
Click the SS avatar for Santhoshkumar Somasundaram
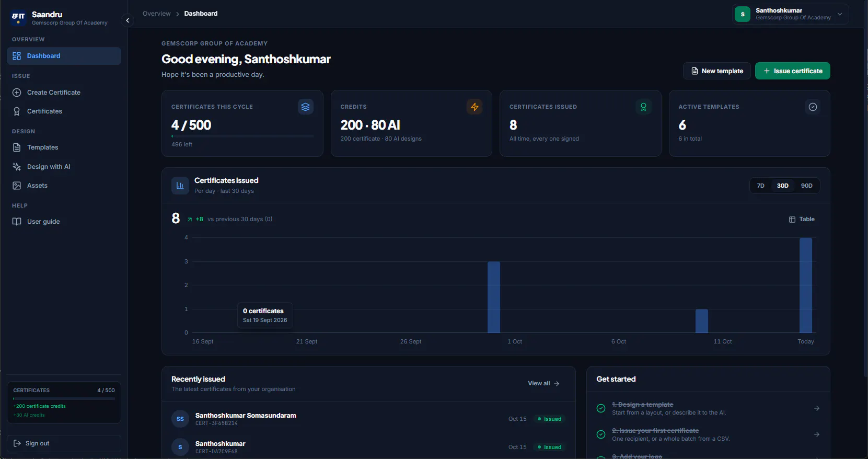(180, 419)
